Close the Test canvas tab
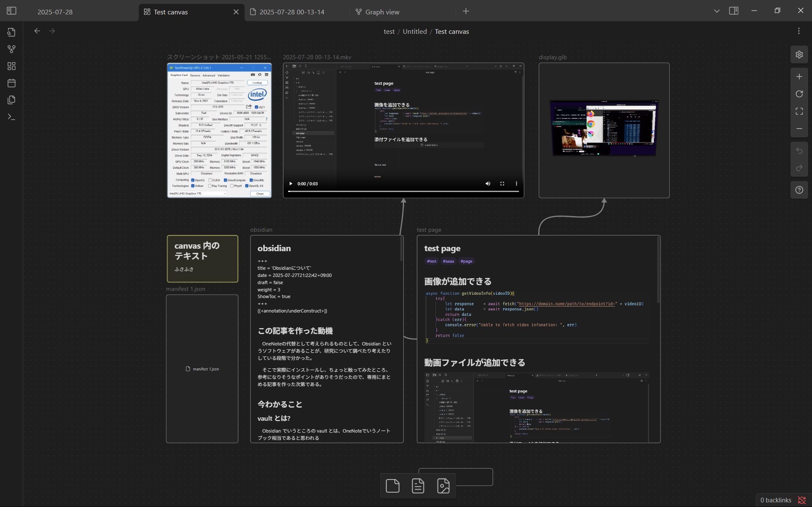The height and width of the screenshot is (507, 812). tap(236, 12)
